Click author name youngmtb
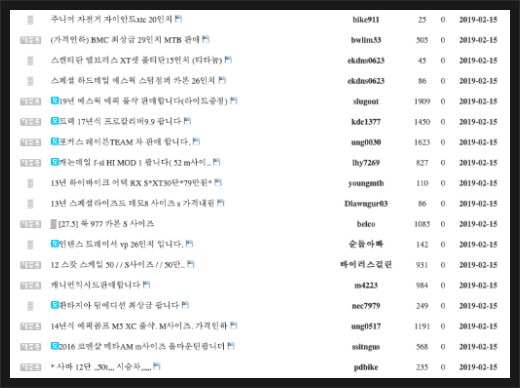The height and width of the screenshot is (388, 520). pos(366,183)
